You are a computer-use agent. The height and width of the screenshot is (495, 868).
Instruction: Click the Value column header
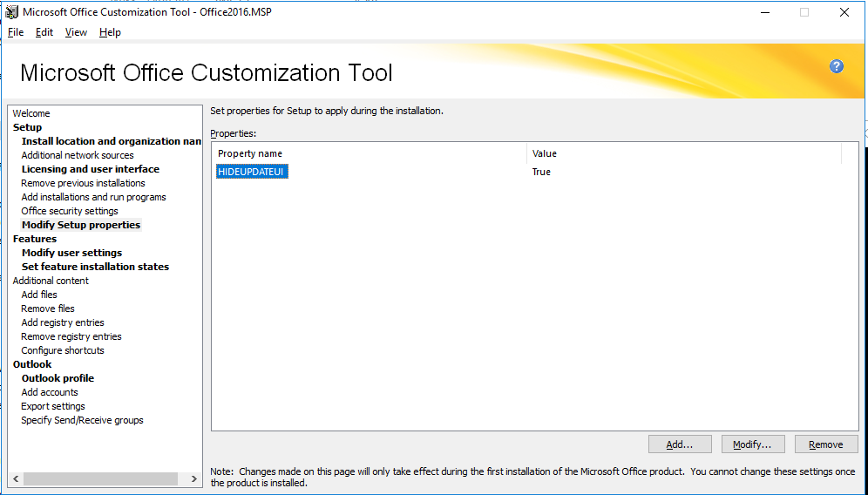tap(684, 153)
